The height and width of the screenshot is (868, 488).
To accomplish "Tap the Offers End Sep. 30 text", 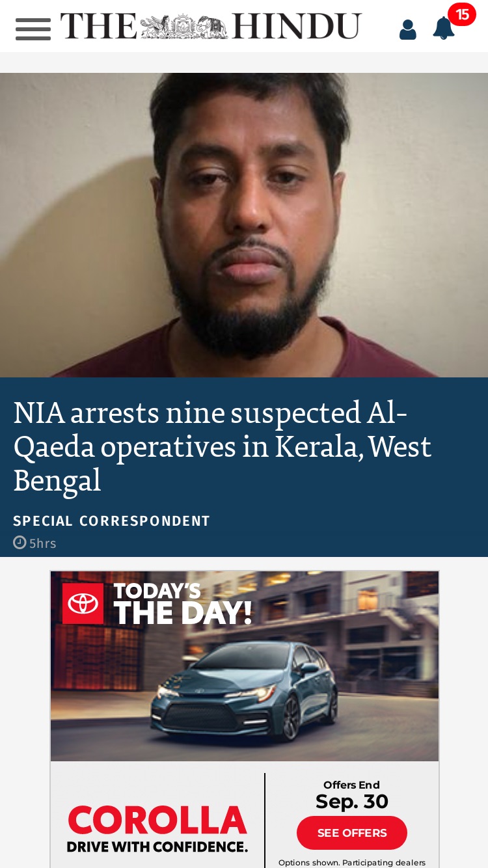I will coord(352,795).
